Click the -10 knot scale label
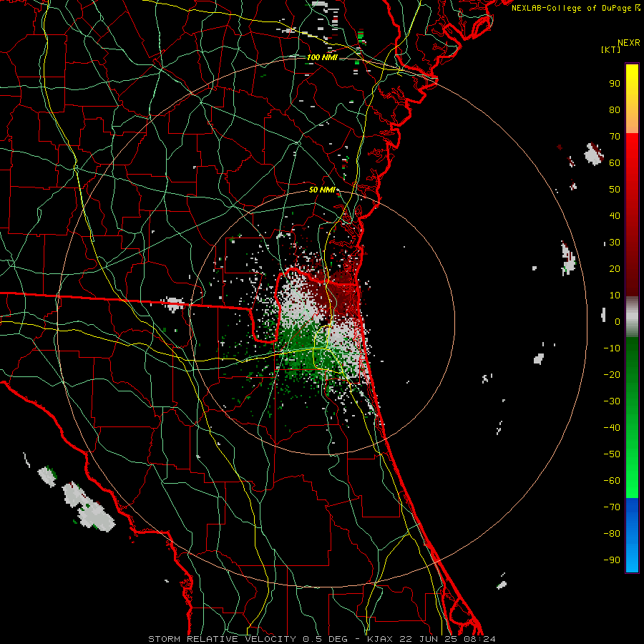Screen dimensions: 644x644 click(612, 348)
